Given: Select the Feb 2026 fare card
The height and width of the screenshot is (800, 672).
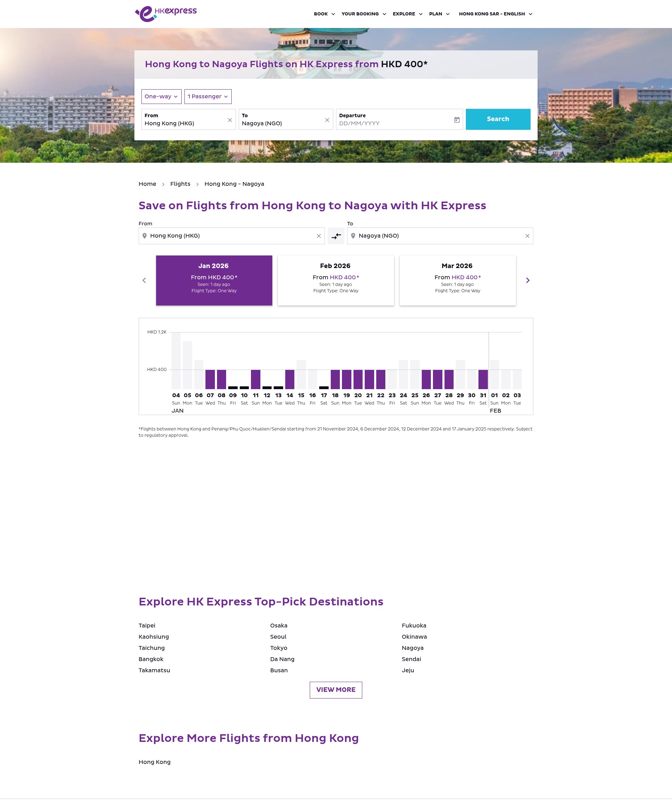Looking at the screenshot, I should point(336,280).
